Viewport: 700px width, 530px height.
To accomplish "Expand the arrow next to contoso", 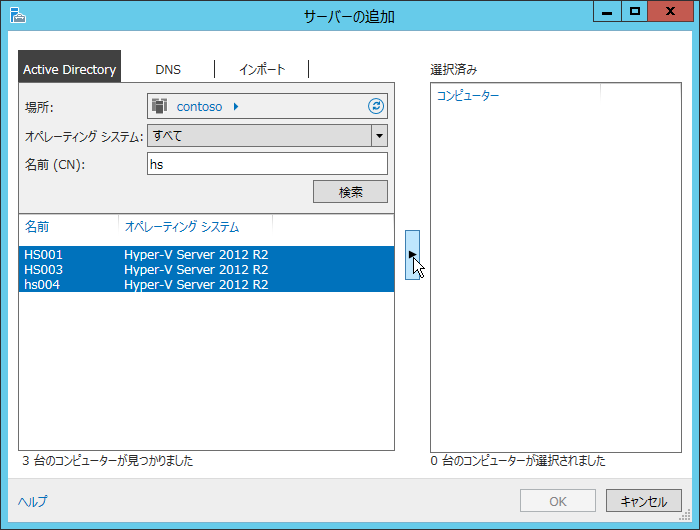I will click(236, 106).
